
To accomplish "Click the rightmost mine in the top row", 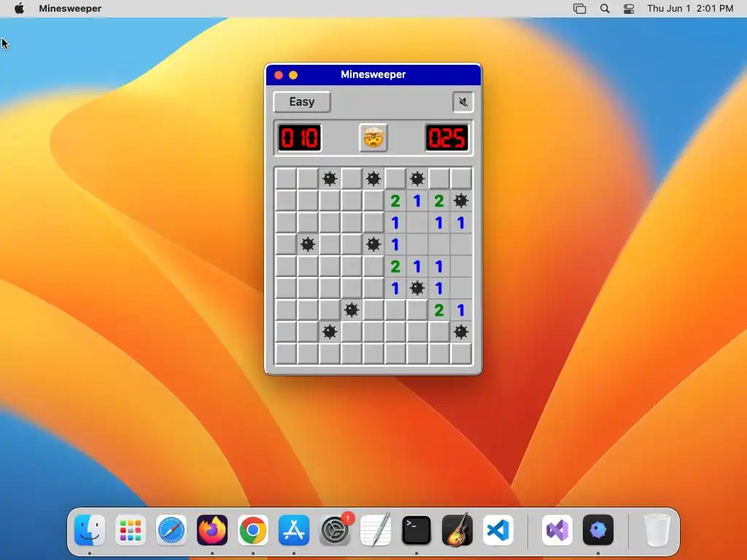I will click(x=417, y=179).
